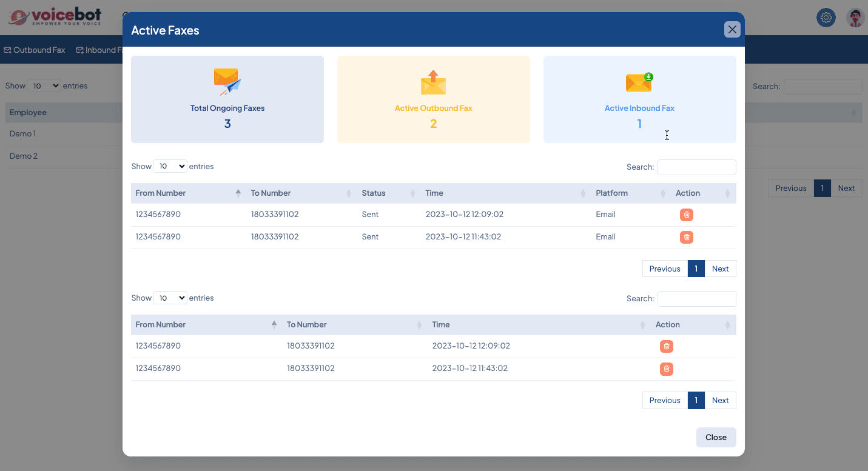Screen dimensions: 868x471
Task: Click the Active Inbound Fax envelope icon
Action: tap(639, 82)
